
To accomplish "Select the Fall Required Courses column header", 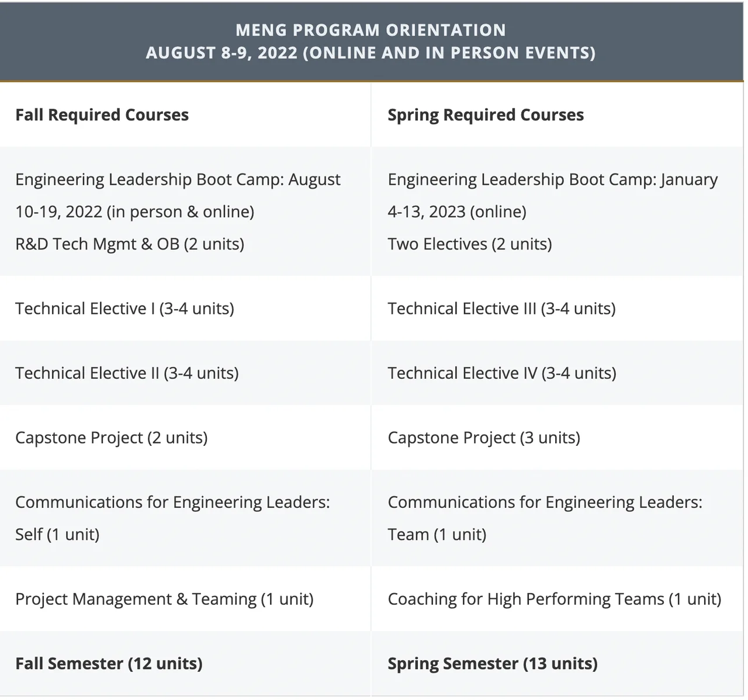I will 102,115.
